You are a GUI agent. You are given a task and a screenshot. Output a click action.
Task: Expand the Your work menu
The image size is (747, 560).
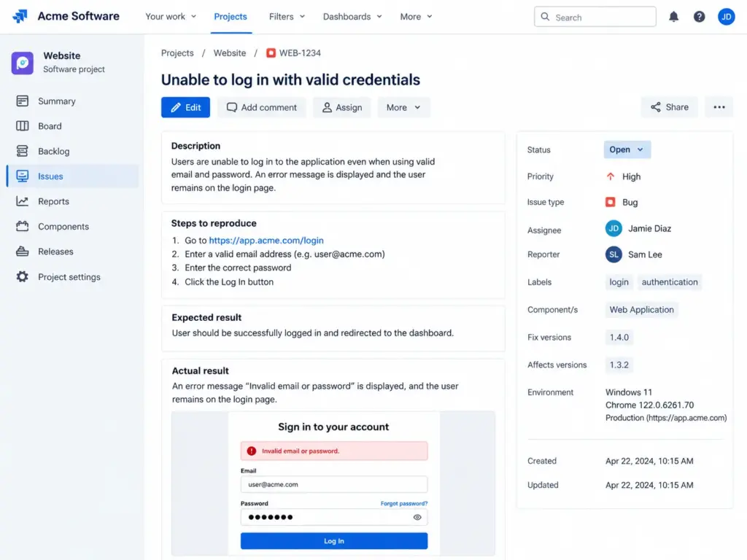tap(171, 17)
